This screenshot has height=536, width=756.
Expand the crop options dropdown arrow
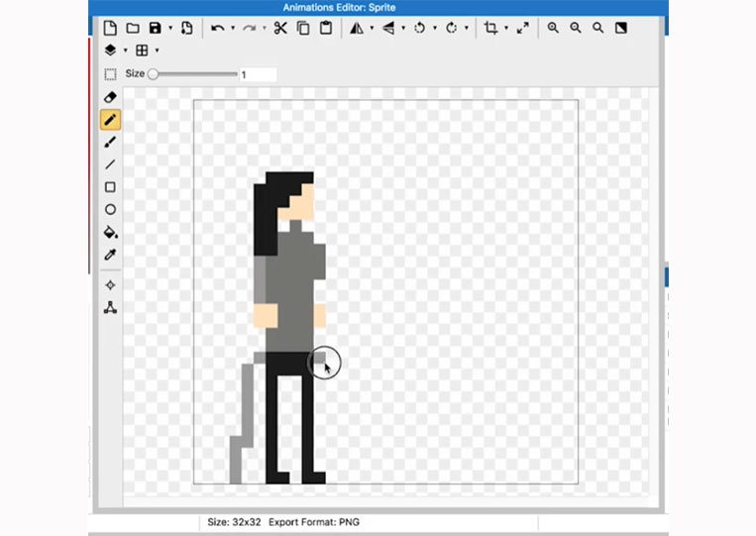point(506,28)
